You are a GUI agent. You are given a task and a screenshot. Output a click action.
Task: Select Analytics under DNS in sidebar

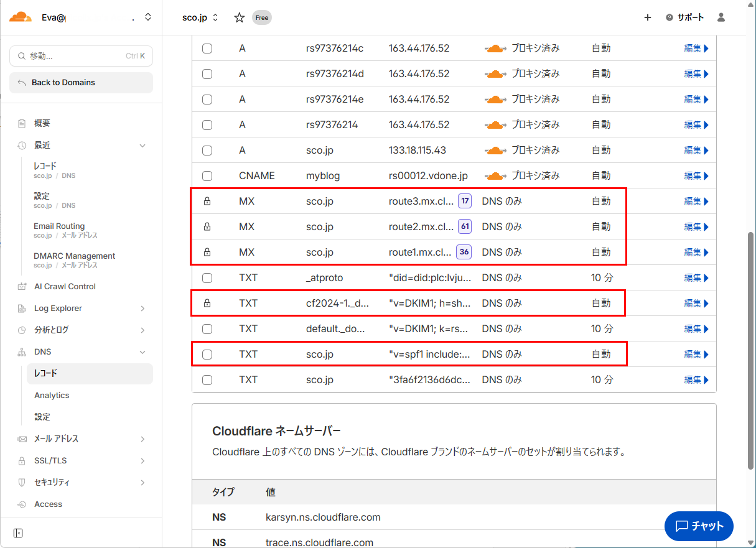tap(51, 395)
